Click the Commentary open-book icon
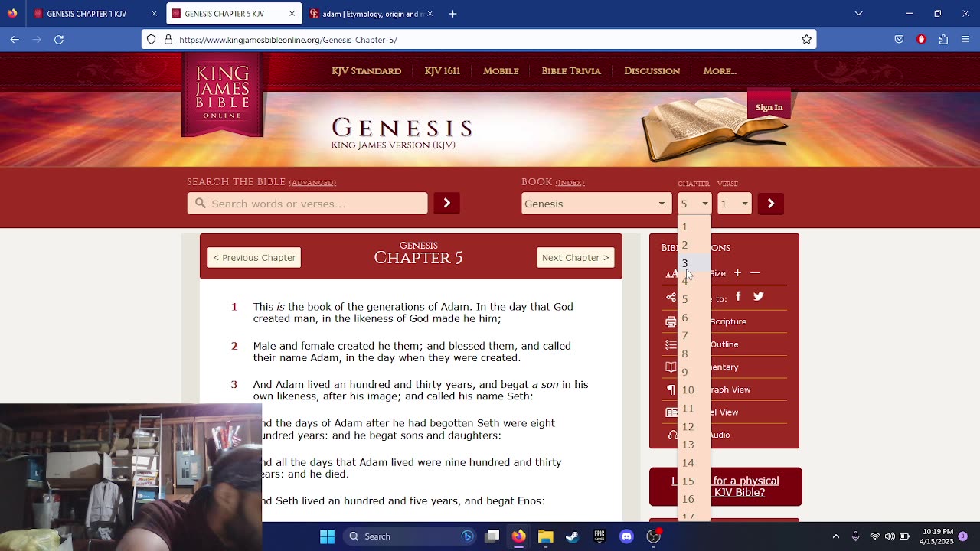The width and height of the screenshot is (980, 551). pyautogui.click(x=671, y=367)
